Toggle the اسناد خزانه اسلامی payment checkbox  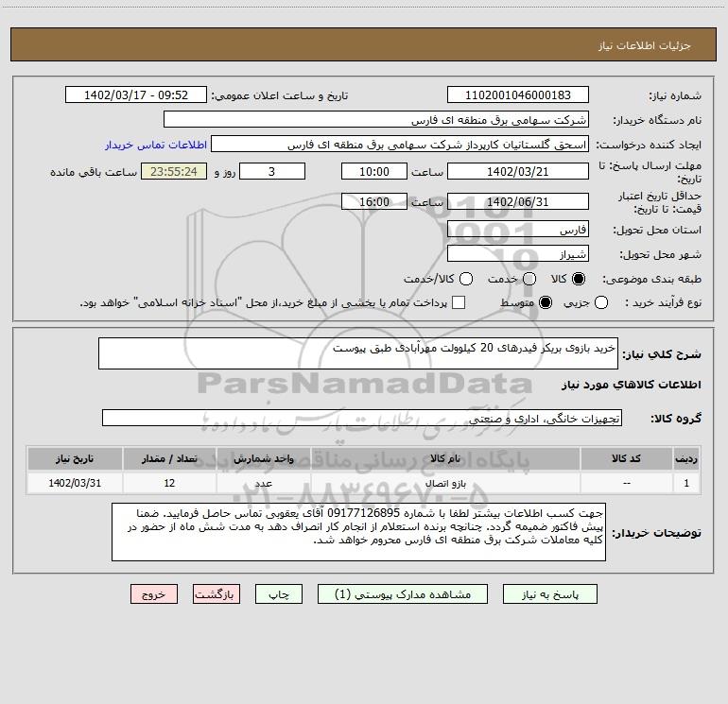[459, 302]
